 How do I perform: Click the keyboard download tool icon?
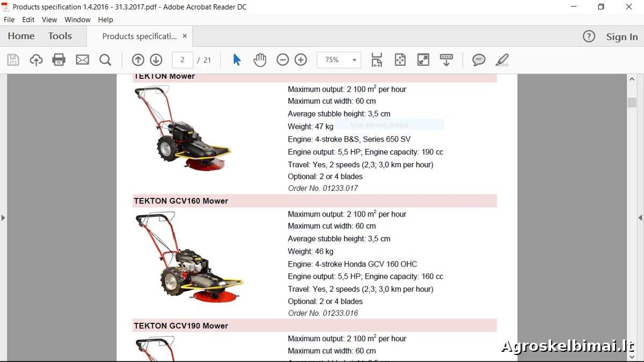click(x=447, y=60)
